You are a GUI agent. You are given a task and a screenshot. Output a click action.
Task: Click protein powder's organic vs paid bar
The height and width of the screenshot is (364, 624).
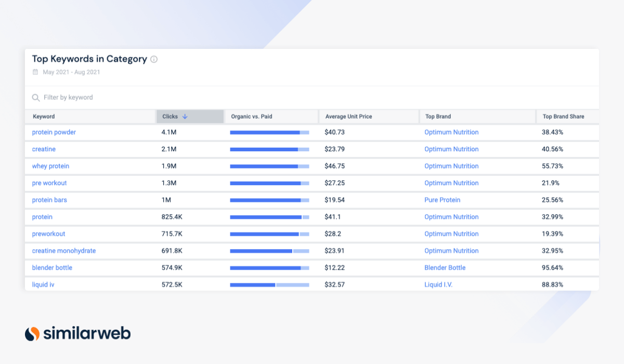click(x=269, y=132)
